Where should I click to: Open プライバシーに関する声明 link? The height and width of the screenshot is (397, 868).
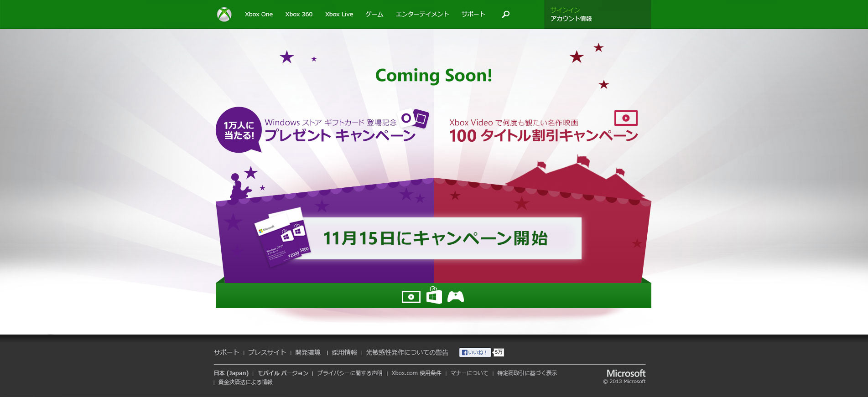pyautogui.click(x=349, y=373)
